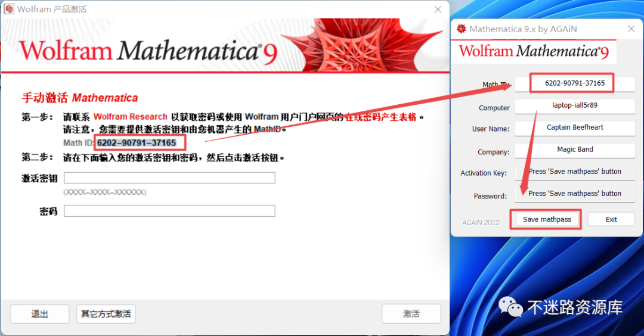The height and width of the screenshot is (336, 644).
Task: Click the Wolfram Research link
Action: (130, 117)
